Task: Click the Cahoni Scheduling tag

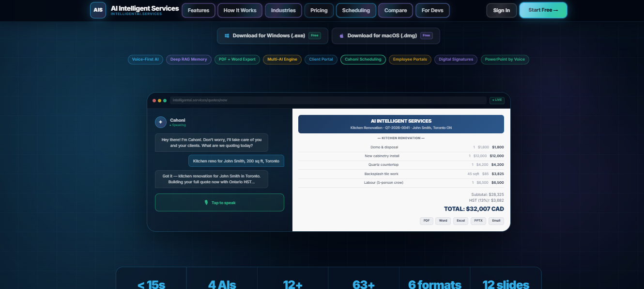Action: (x=363, y=60)
